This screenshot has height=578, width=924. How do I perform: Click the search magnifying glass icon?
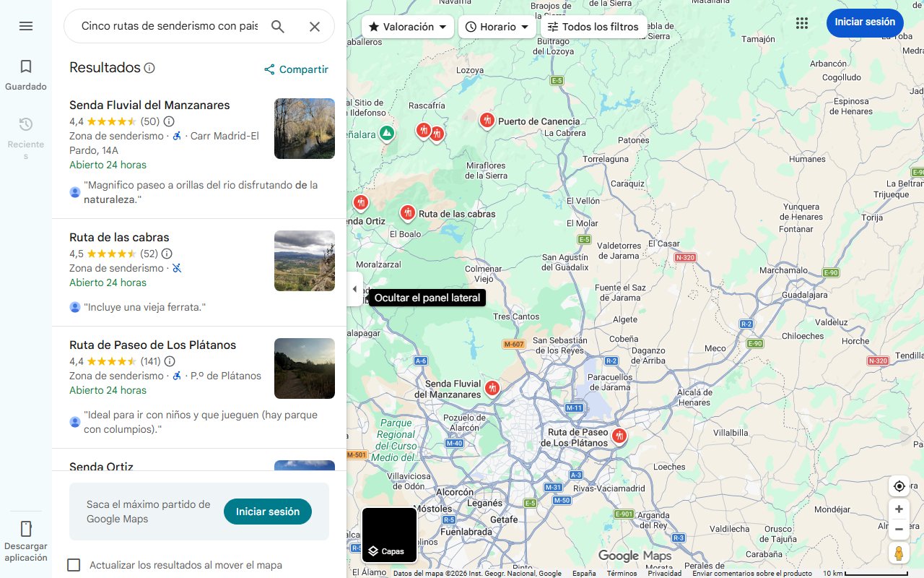pyautogui.click(x=278, y=26)
